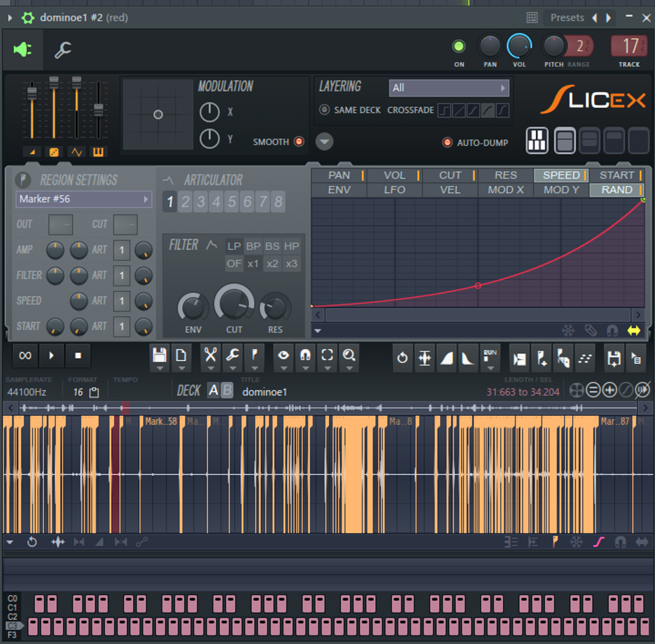Open the plugin options gear menu

point(28,18)
